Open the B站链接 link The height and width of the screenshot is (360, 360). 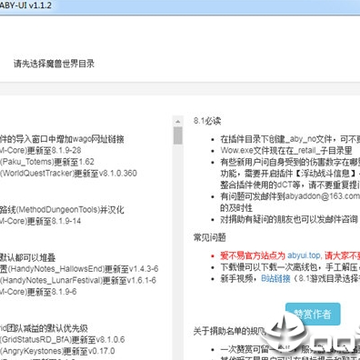[x=275, y=278]
